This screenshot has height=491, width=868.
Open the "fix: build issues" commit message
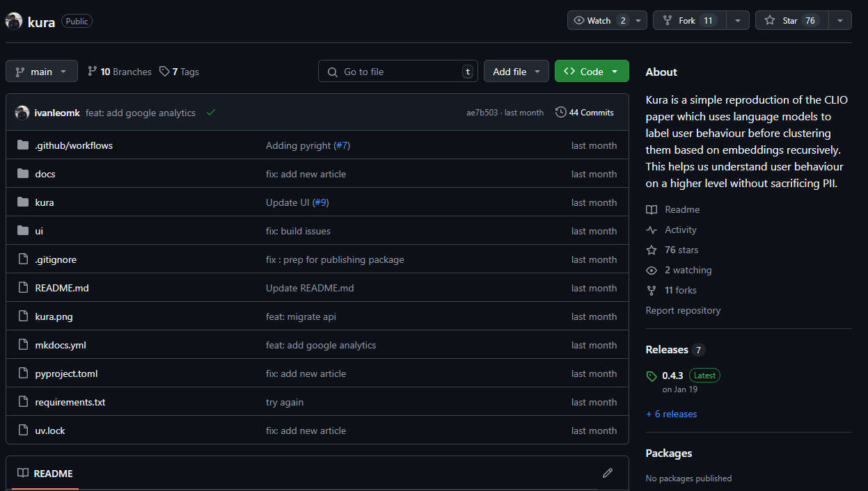(298, 231)
